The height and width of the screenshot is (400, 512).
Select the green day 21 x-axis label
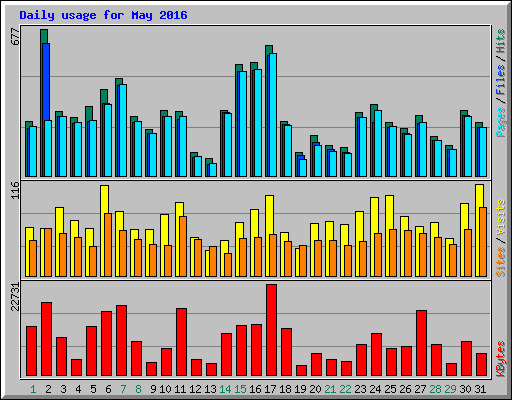(330, 389)
